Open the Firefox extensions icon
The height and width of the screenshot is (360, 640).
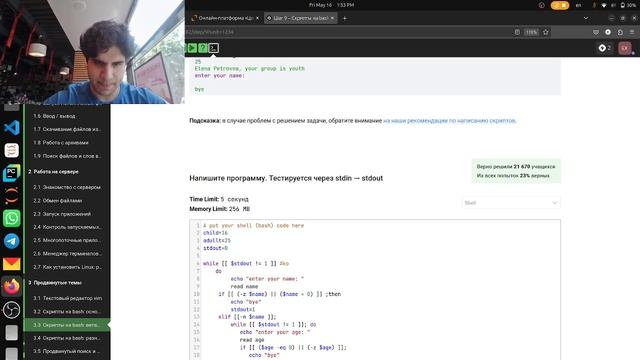pyautogui.click(x=620, y=32)
